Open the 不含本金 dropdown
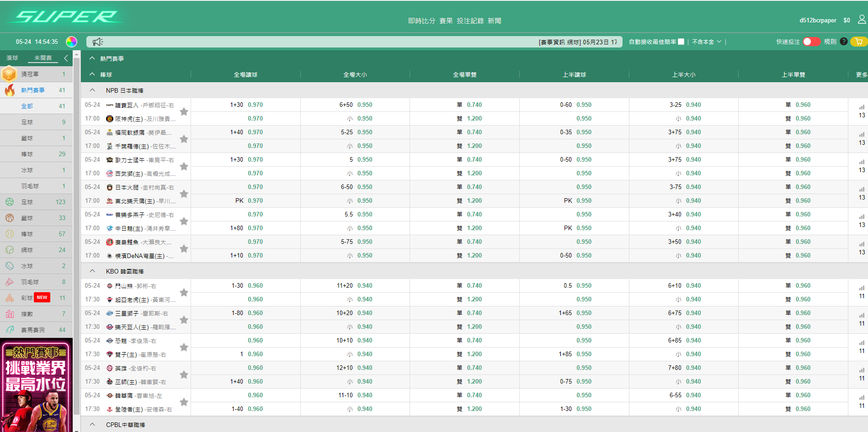This screenshot has width=868, height=432. pos(707,42)
